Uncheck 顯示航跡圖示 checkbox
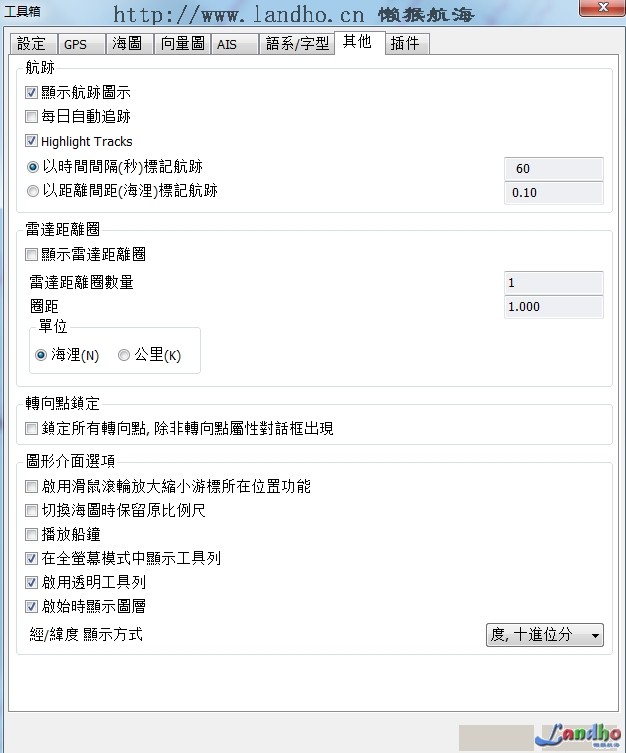The width and height of the screenshot is (626, 753). tap(32, 93)
